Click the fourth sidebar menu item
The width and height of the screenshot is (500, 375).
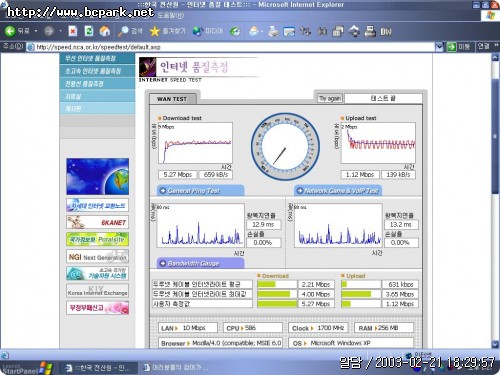click(97, 96)
